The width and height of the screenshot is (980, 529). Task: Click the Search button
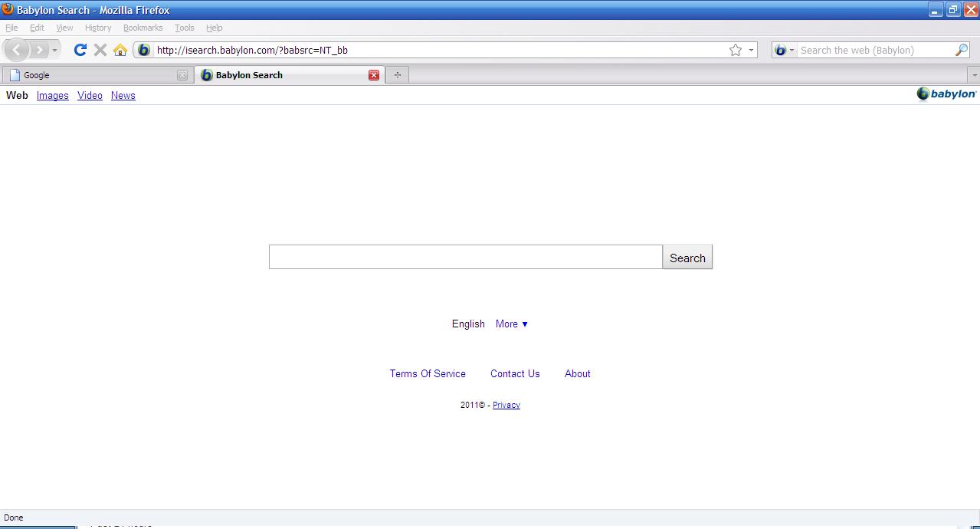tap(687, 258)
